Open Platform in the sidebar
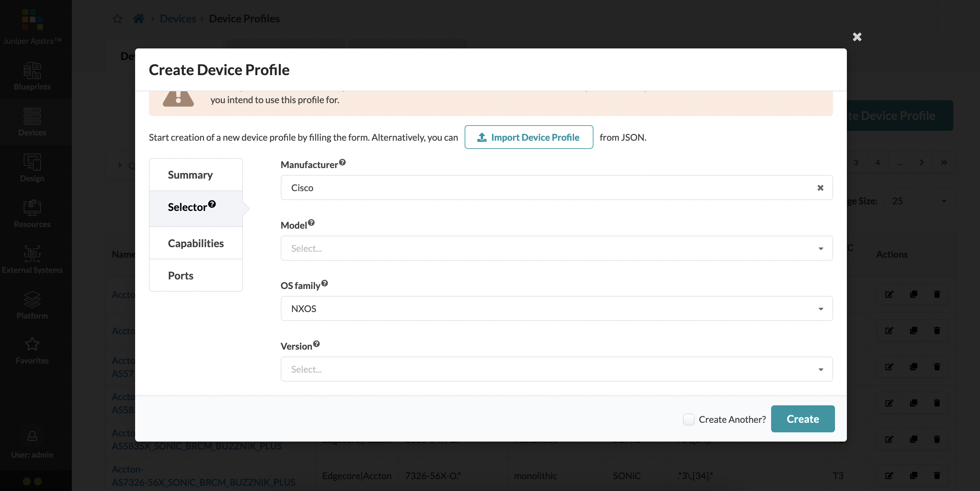The image size is (980, 491). pyautogui.click(x=32, y=305)
